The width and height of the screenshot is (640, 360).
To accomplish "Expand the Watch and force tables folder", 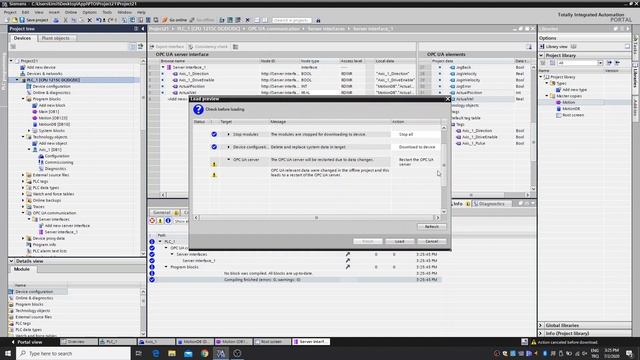I will coord(23,194).
